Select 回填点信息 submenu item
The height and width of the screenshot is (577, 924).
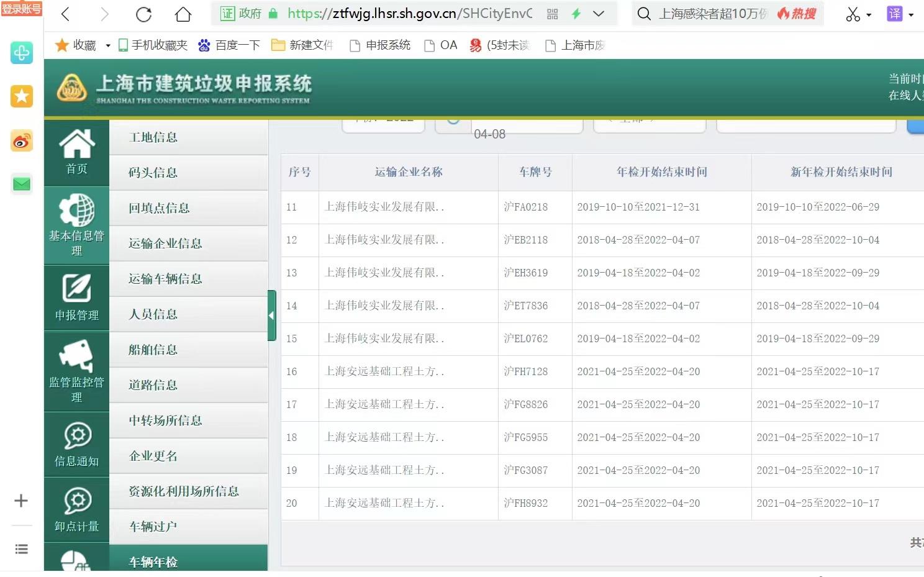[189, 208]
